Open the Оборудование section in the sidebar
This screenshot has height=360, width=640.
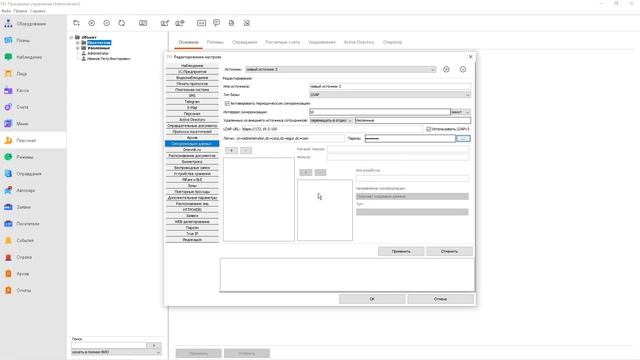click(x=31, y=24)
